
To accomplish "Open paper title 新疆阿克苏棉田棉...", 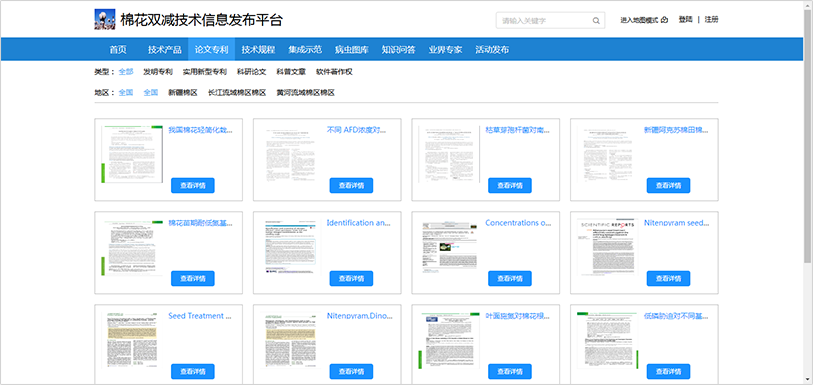I will click(677, 130).
